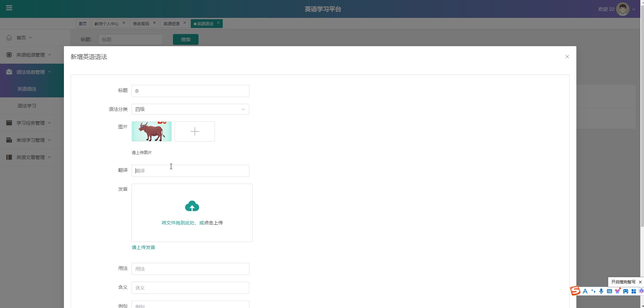This screenshot has width=644, height=308.
Task: Click the user avatar picture
Action: [622, 9]
